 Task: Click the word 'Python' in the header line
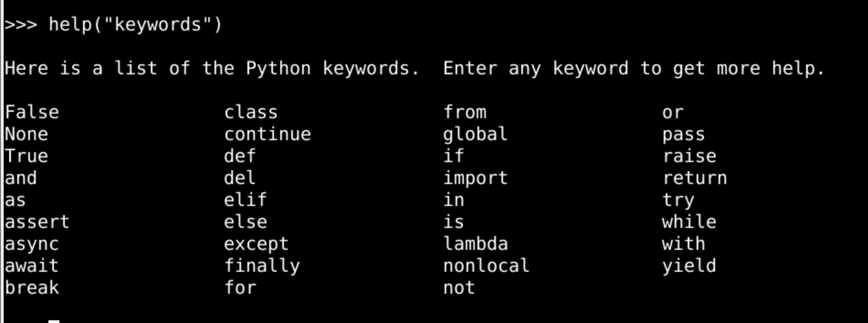point(278,69)
